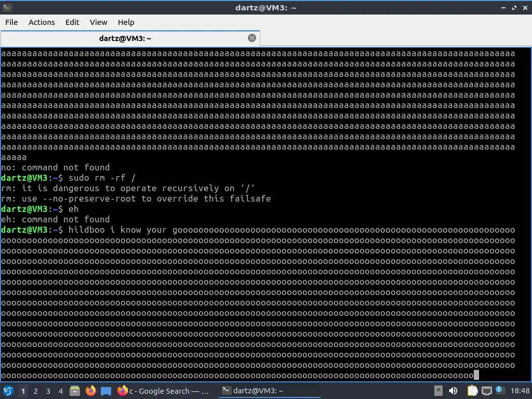The width and height of the screenshot is (532, 399).
Task: Open the clipboard manager tray icon
Action: point(472,391)
